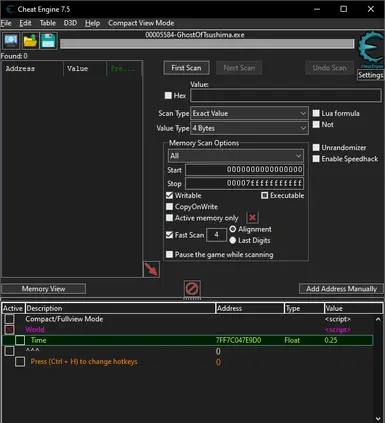This screenshot has width=385, height=423.
Task: Open the Value Type dropdown
Action: pos(249,128)
